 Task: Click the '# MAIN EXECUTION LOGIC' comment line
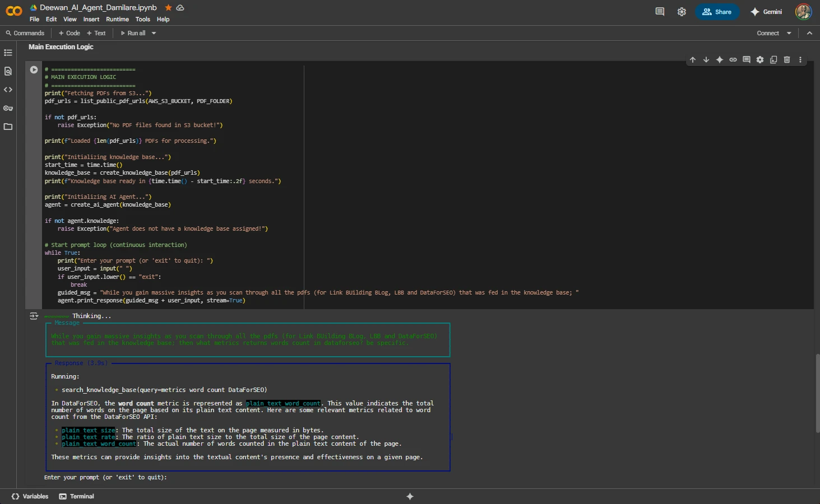click(x=80, y=77)
